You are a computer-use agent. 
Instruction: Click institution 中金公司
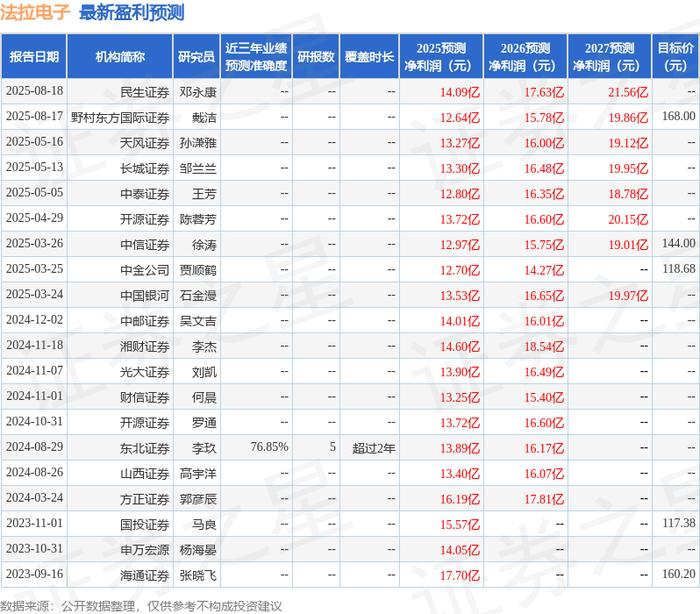point(145,271)
